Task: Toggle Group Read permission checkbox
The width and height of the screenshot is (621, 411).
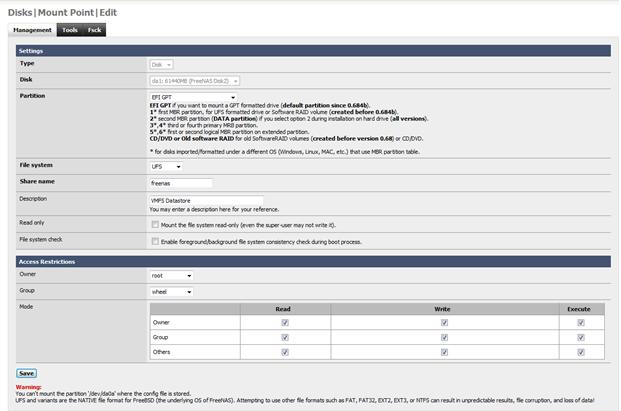Action: (x=285, y=338)
